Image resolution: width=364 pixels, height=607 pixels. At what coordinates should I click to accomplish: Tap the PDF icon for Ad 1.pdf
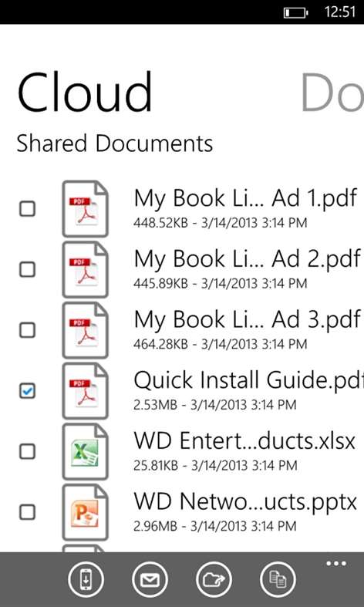click(x=85, y=209)
